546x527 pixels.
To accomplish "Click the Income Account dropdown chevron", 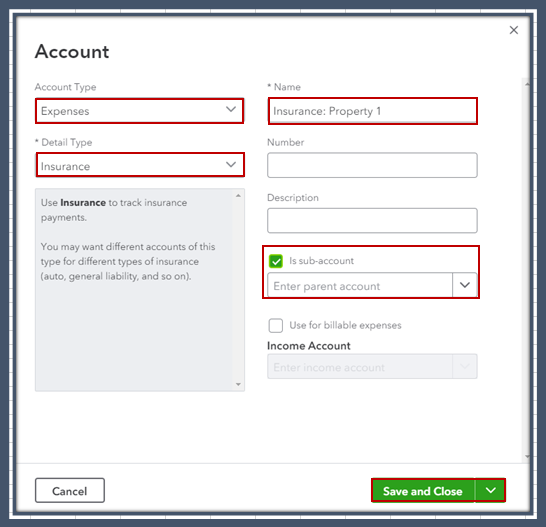I will (465, 366).
